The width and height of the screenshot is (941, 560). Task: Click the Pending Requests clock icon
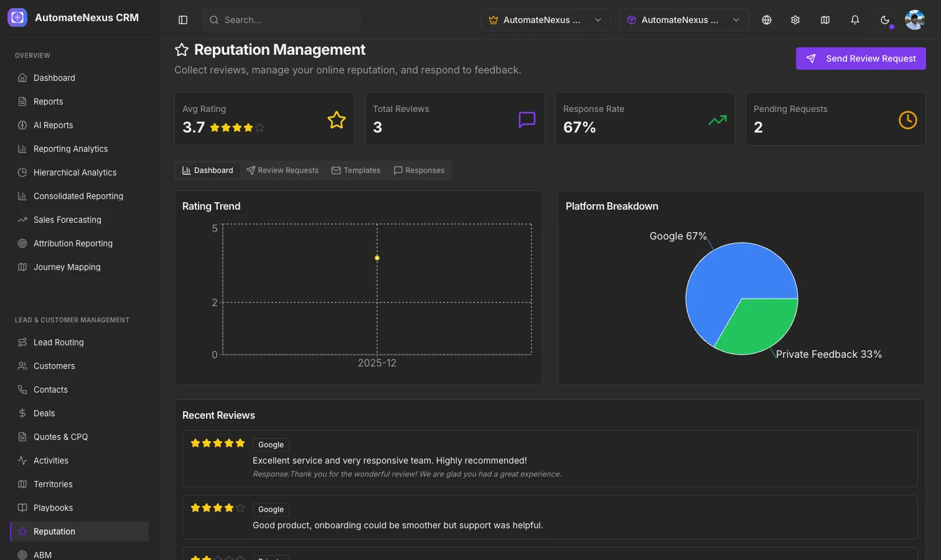click(908, 119)
